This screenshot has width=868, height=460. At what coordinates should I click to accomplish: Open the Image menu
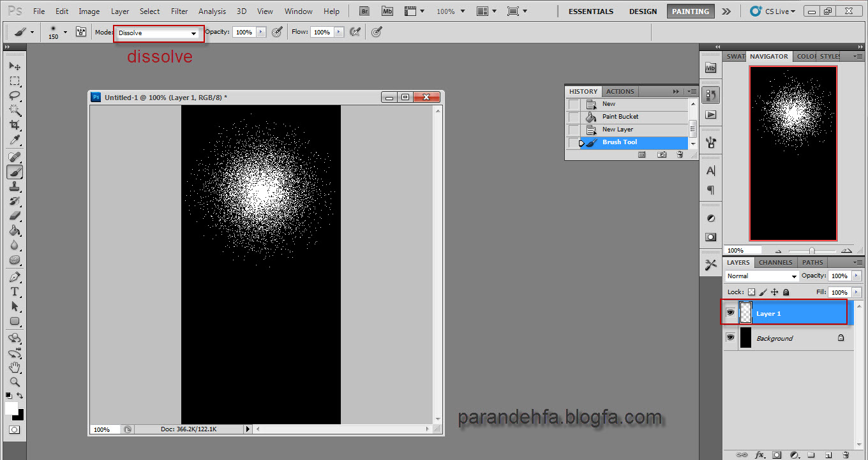pyautogui.click(x=89, y=11)
